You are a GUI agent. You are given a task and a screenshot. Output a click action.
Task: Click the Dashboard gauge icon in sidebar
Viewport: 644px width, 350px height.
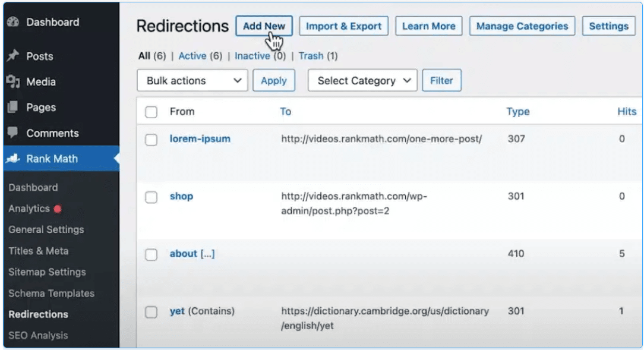[13, 22]
